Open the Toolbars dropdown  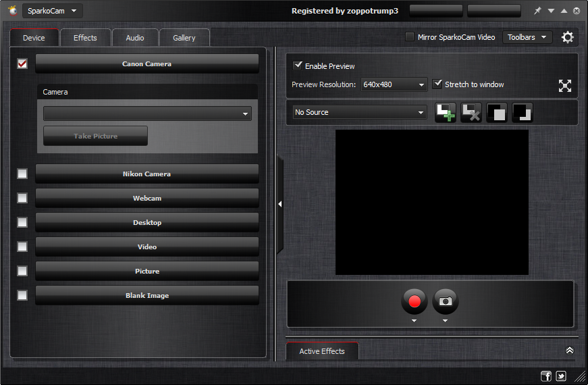(527, 37)
